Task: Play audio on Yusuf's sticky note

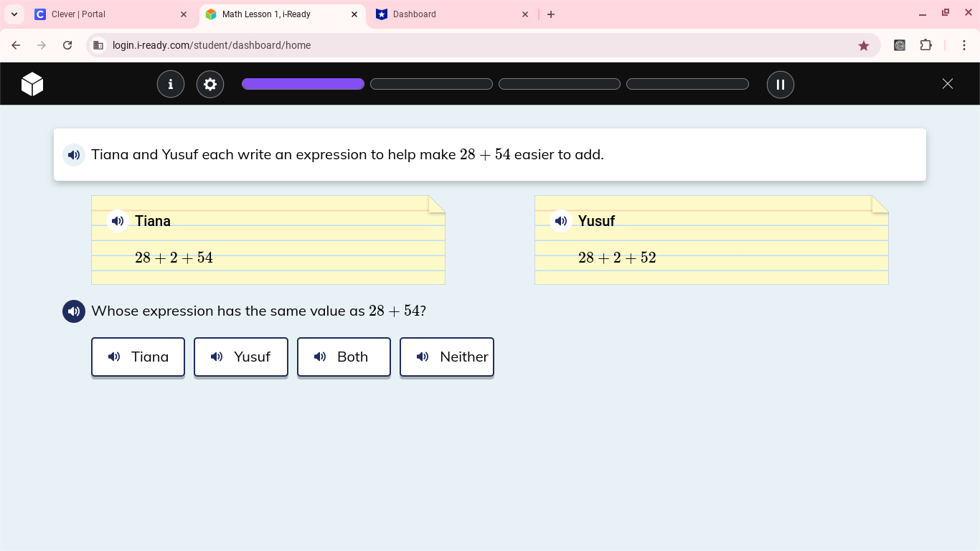Action: [x=560, y=221]
